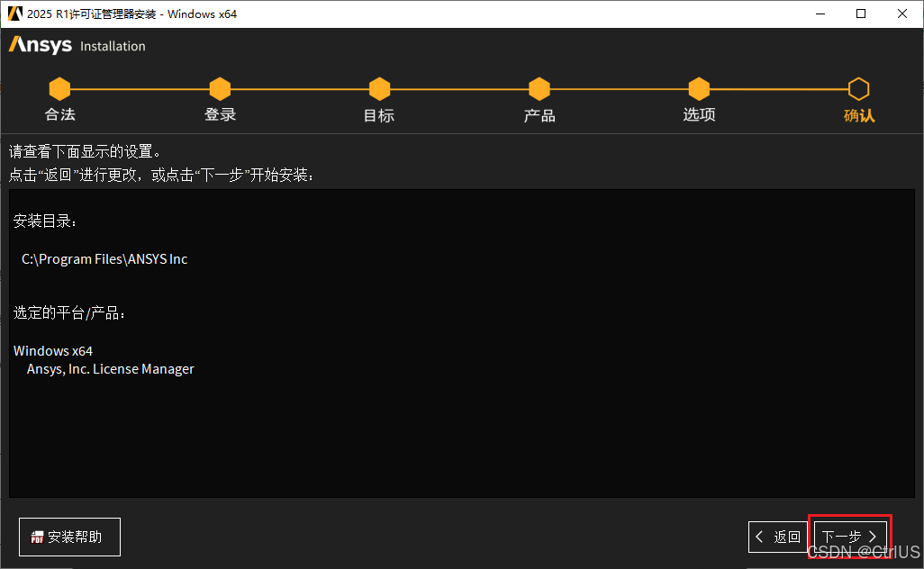The width and height of the screenshot is (924, 569).
Task: Select the 合法 step label
Action: coord(60,114)
